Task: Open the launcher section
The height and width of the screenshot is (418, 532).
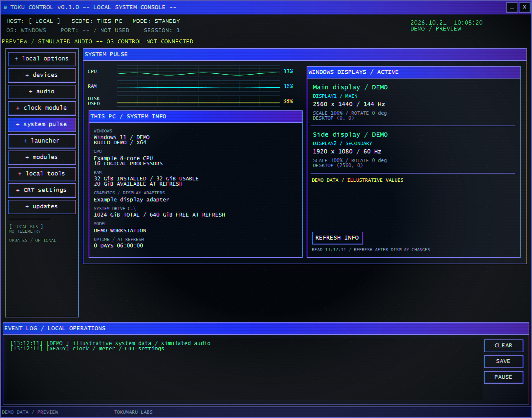Action: [x=42, y=141]
